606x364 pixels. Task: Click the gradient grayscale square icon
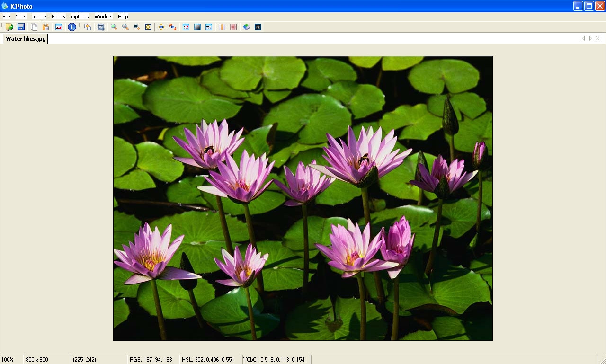pos(197,27)
